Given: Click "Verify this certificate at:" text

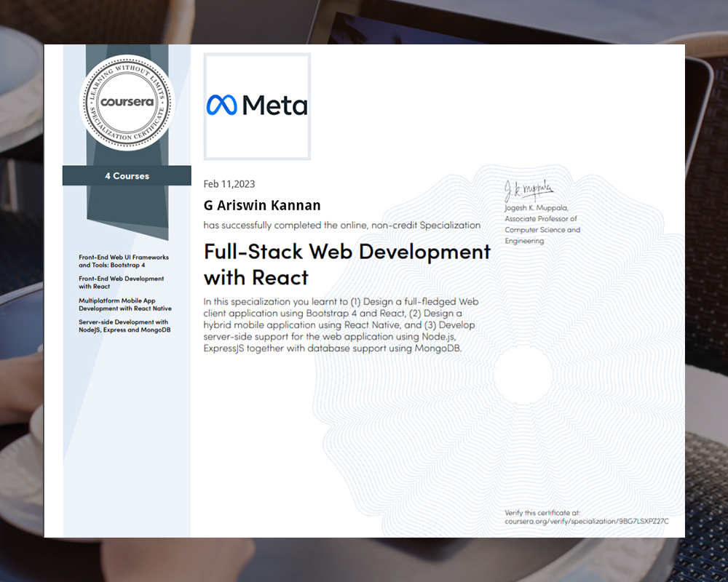Looking at the screenshot, I should [x=542, y=513].
